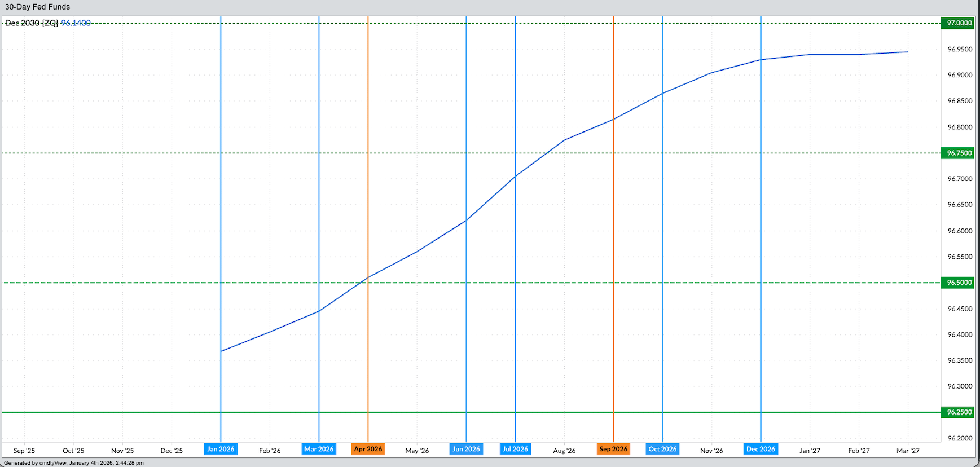The width and height of the screenshot is (980, 467).
Task: Click the 30-Day Fed Funds chart title
Action: [38, 7]
